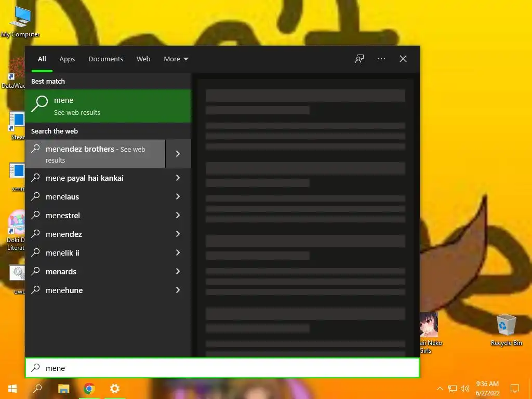Expand arrow beside 'menehune'
The height and width of the screenshot is (399, 532).
[x=178, y=290]
